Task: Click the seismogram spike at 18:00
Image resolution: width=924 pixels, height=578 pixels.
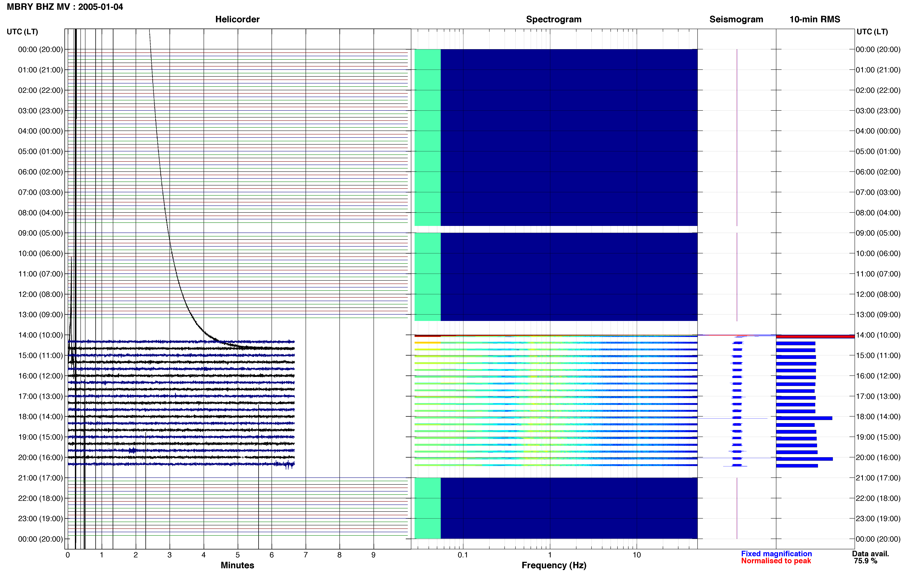Action: [x=733, y=418]
